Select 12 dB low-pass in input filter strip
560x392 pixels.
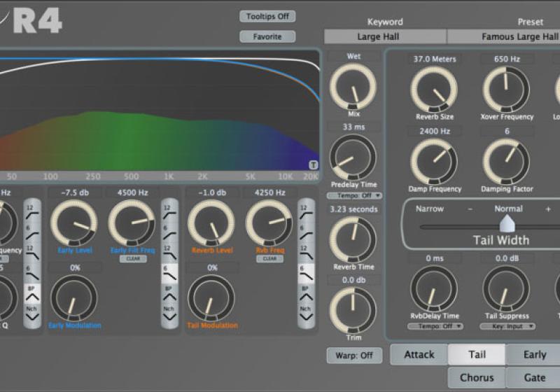coord(32,254)
